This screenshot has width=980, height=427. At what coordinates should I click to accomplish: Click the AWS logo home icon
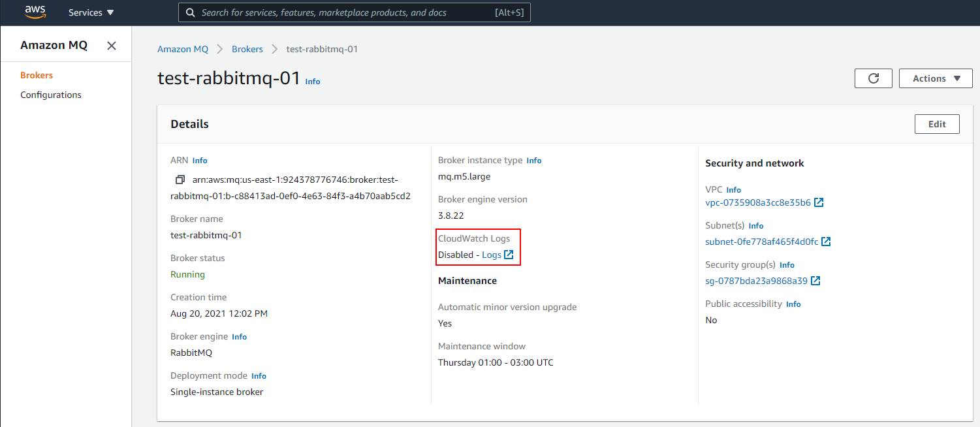(34, 12)
